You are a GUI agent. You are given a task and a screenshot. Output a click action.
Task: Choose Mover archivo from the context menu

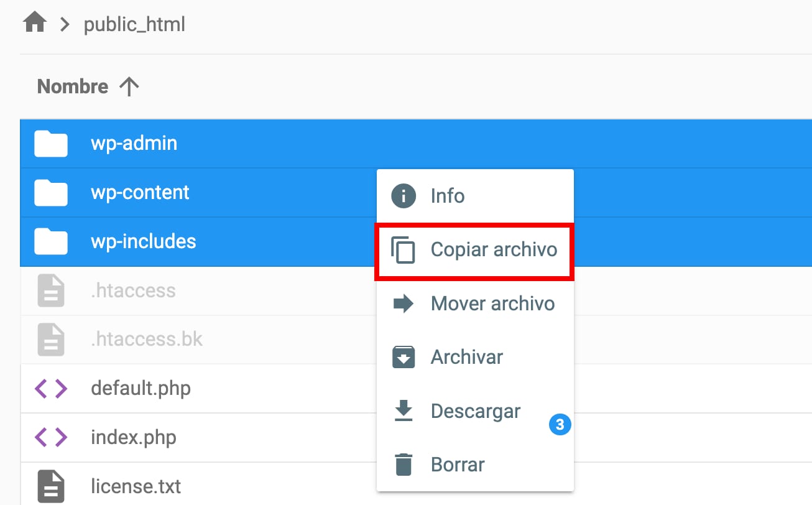pyautogui.click(x=492, y=303)
